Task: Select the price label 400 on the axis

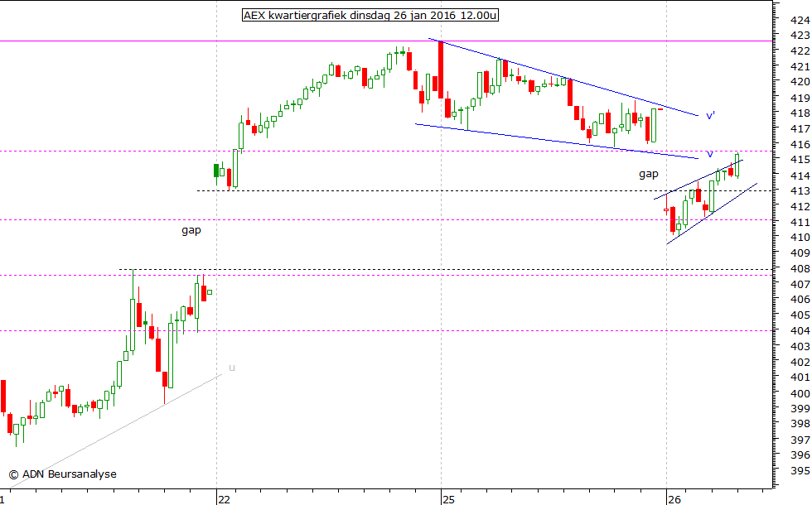Action: [x=800, y=392]
